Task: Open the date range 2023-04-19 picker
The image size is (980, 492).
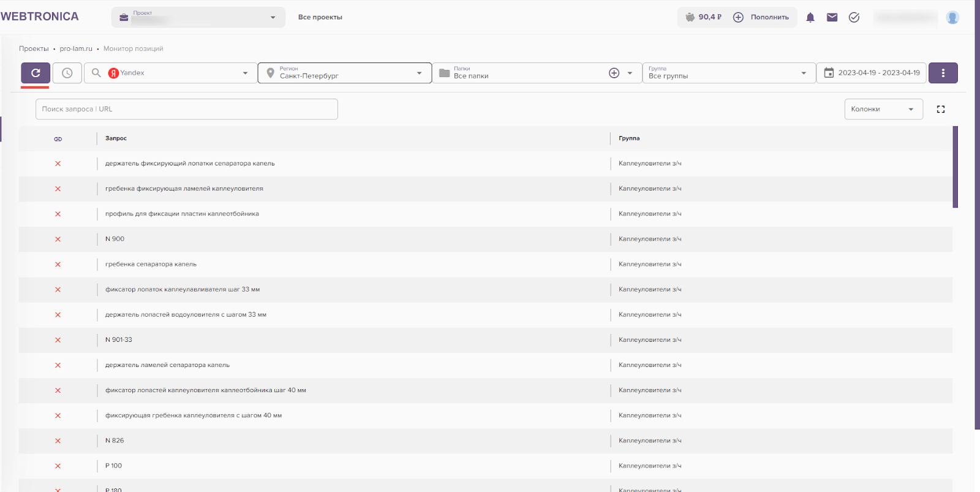Action: click(872, 73)
